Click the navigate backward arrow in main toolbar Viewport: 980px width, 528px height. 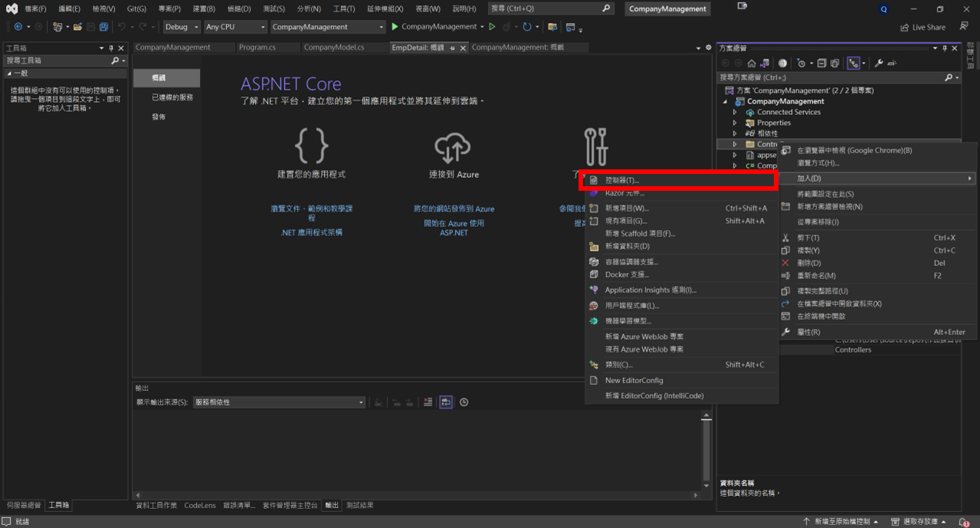18,27
